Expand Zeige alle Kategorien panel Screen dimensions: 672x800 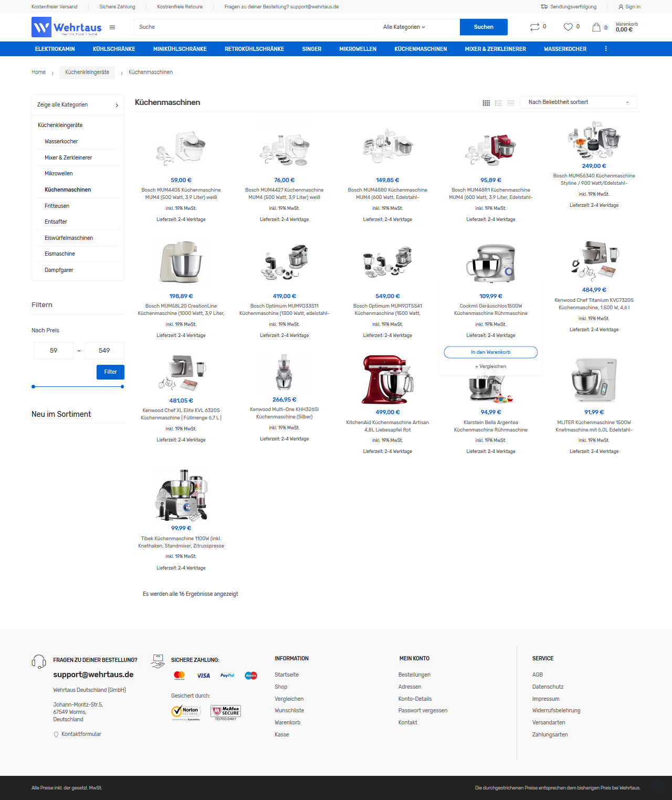point(78,105)
